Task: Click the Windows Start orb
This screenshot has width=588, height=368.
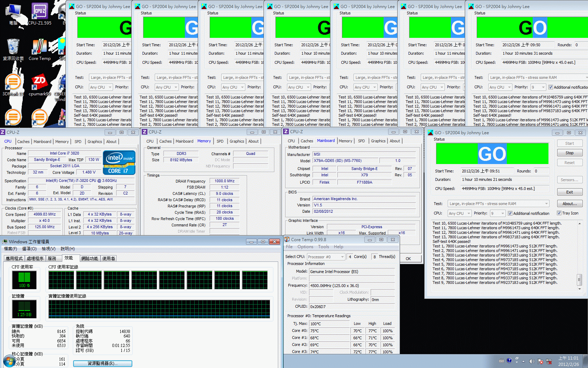Action: click(x=9, y=361)
